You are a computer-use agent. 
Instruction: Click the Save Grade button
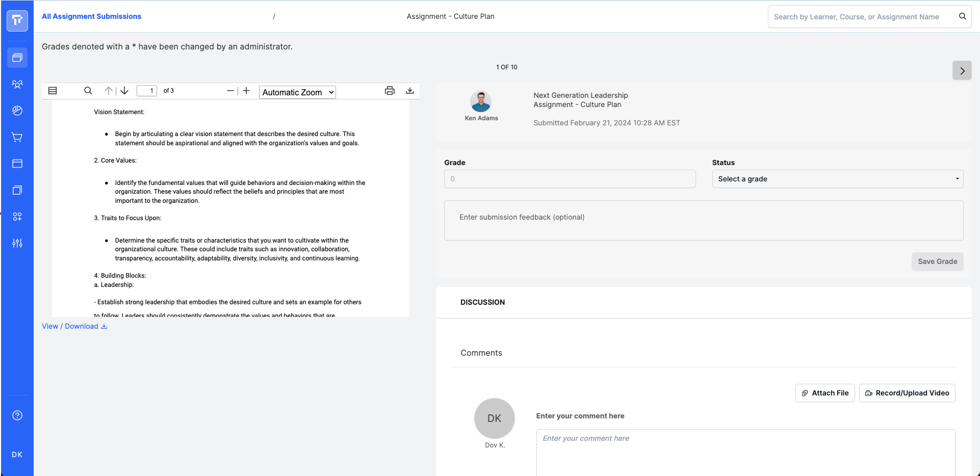click(938, 261)
